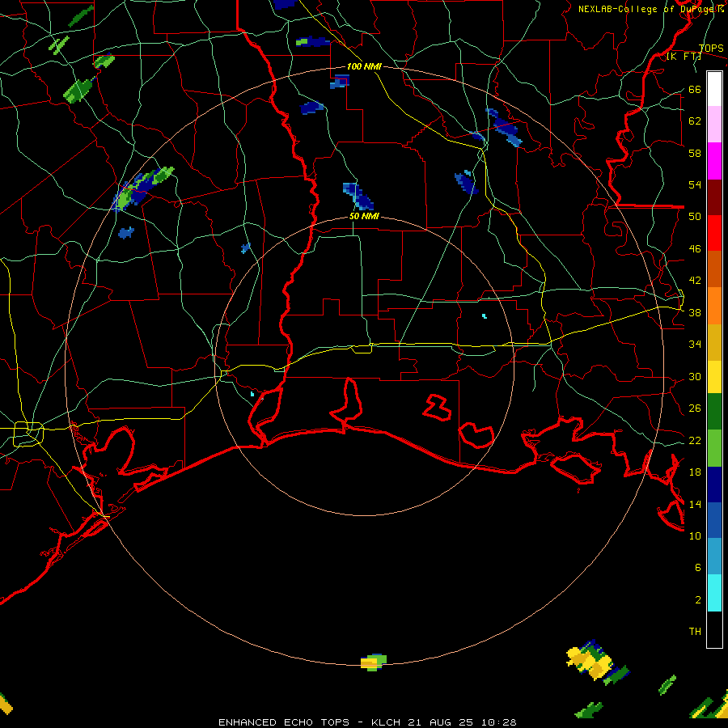Click the 50 NMI range ring label
Image resolution: width=728 pixels, height=728 pixels.
(x=364, y=216)
